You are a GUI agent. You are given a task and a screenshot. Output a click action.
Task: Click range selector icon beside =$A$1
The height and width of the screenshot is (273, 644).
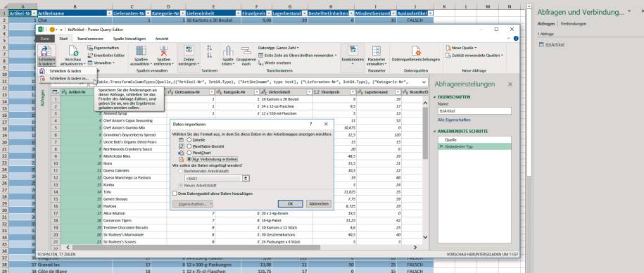[x=246, y=178]
